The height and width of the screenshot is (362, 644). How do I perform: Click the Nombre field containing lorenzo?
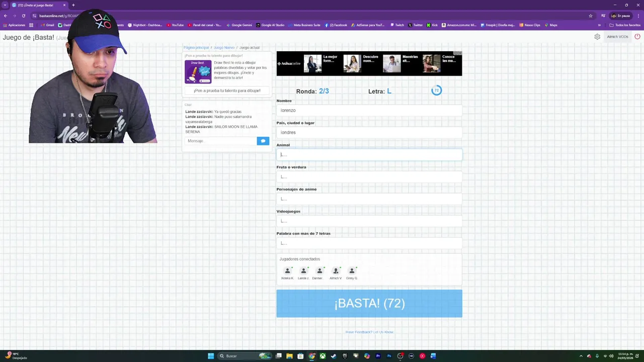[x=369, y=111]
